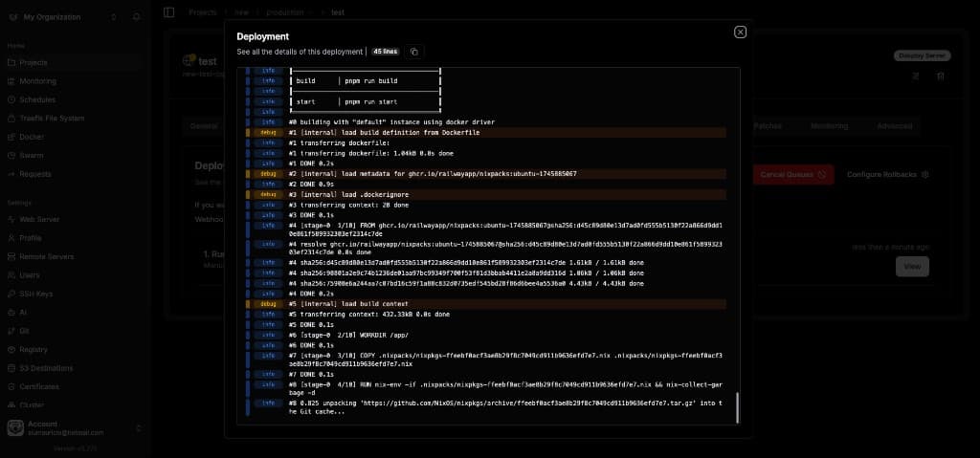Click the Certificates sidebar icon
Screen dimensions: 980x458
(x=11, y=387)
